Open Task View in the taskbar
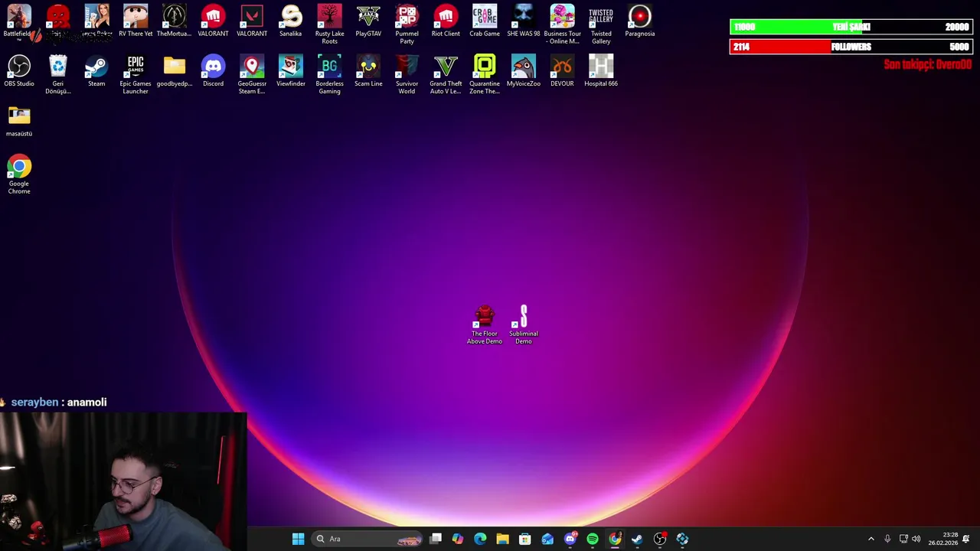Screen dimensions: 980x551 (x=436, y=539)
